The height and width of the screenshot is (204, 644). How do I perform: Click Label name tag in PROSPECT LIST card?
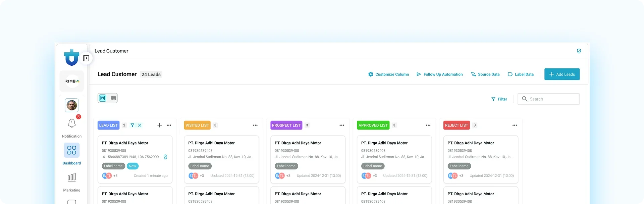coord(286,166)
